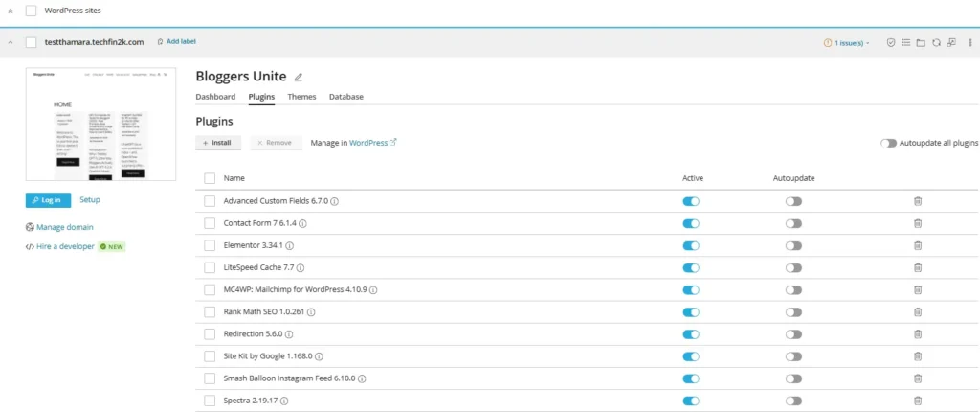Show info icon for Advanced Custom Fields
The image size is (980, 412).
pyautogui.click(x=334, y=201)
